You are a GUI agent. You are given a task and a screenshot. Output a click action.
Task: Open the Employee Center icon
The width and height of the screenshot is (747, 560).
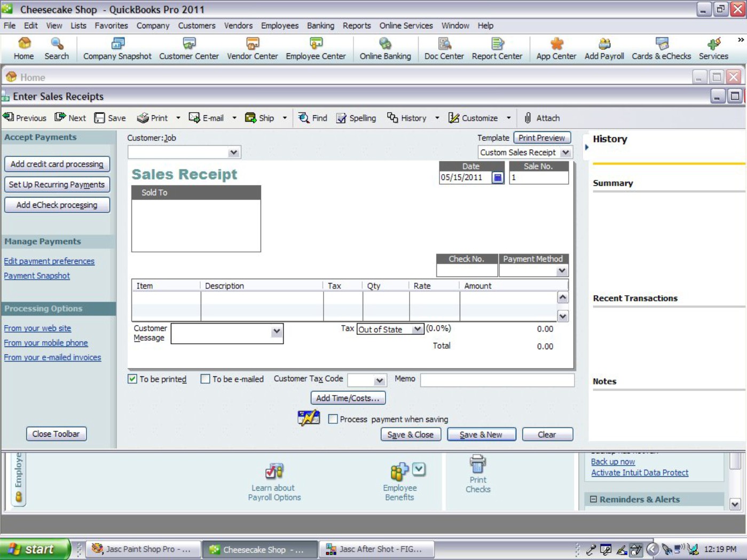click(x=316, y=49)
